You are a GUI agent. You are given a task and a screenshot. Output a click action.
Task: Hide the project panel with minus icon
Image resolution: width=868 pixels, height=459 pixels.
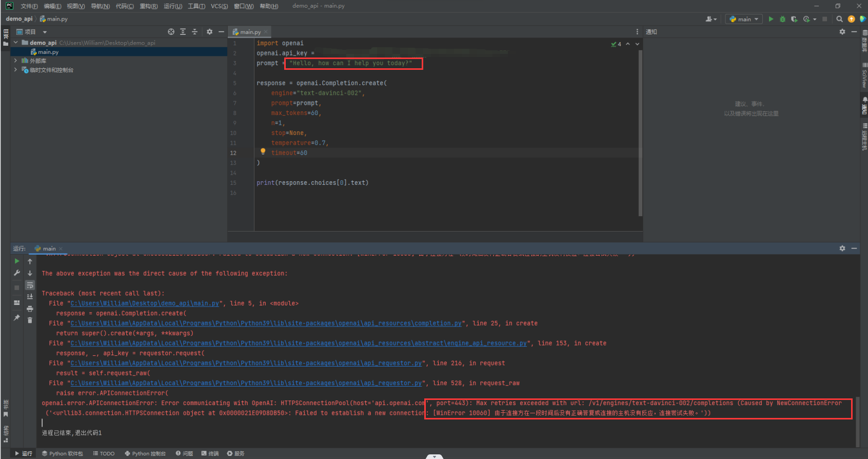coord(221,32)
